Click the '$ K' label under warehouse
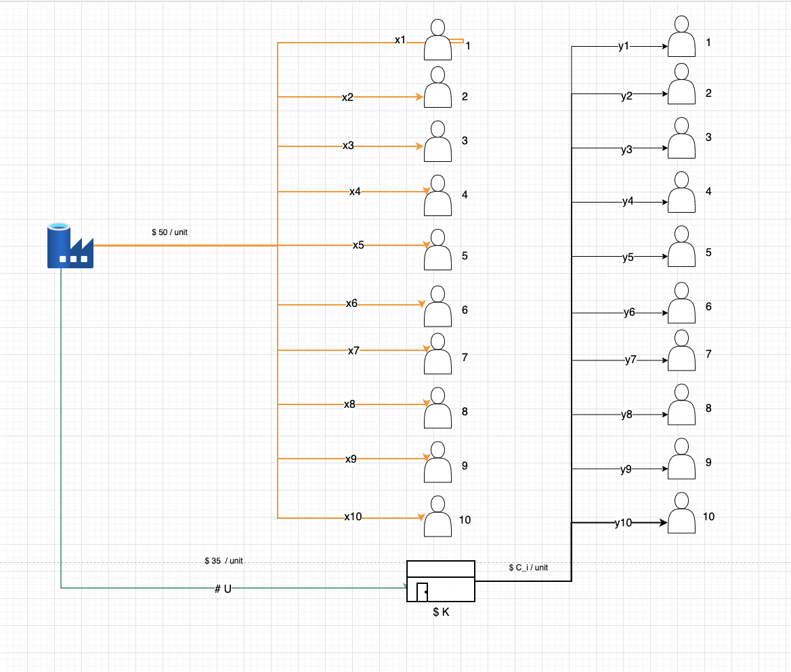This screenshot has height=672, width=791. click(441, 612)
